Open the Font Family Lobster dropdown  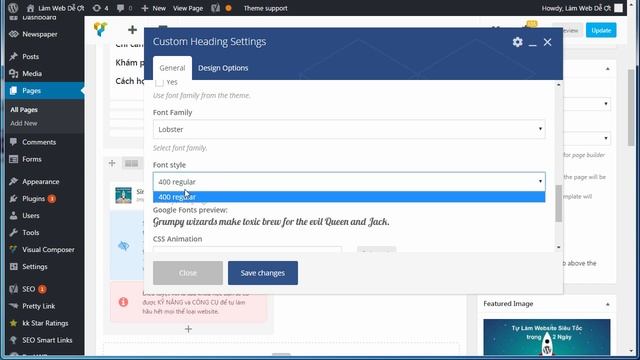click(x=349, y=129)
